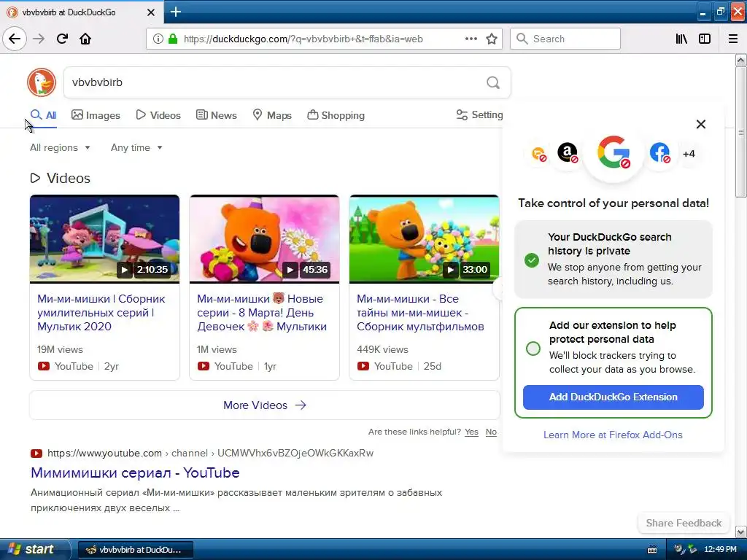Open the Library icon in the toolbar
The image size is (747, 560).
click(681, 39)
